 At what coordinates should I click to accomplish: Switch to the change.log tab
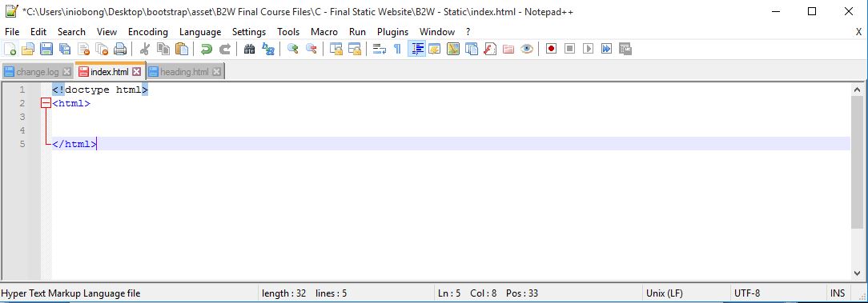point(37,72)
